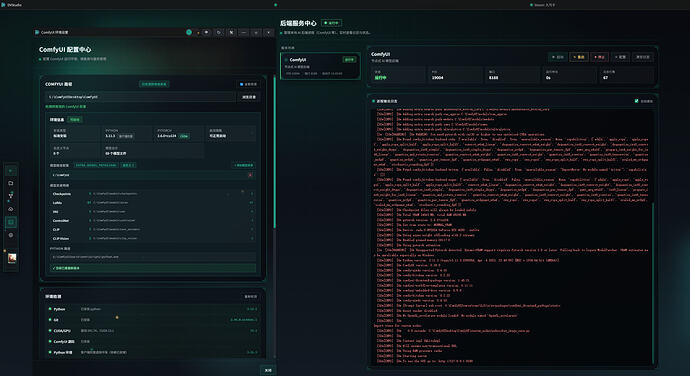This screenshot has width=690, height=376.
Task: Expand the chevron in the environment info last cell
Action: [252, 133]
